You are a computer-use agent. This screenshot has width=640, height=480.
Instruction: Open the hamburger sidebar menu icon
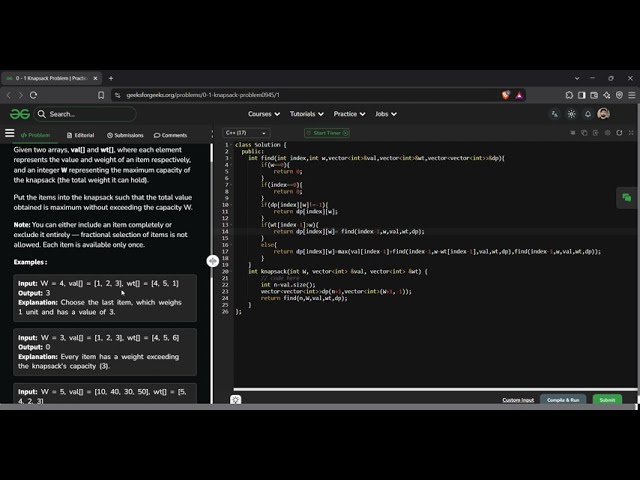(x=9, y=133)
